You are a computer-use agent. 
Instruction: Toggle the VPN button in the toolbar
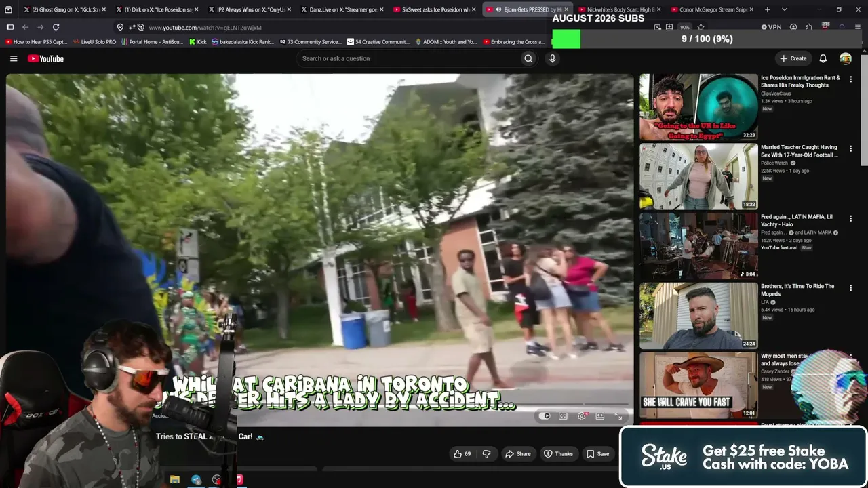tap(771, 27)
